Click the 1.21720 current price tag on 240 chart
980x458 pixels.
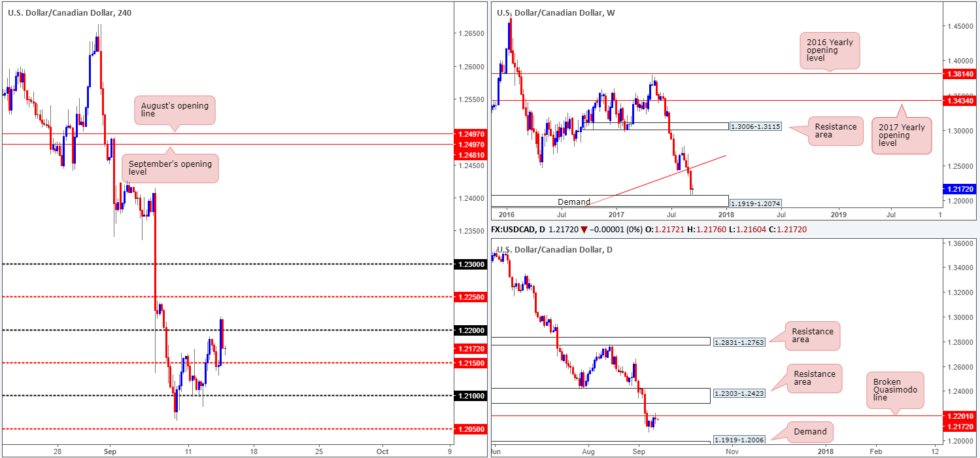(469, 349)
